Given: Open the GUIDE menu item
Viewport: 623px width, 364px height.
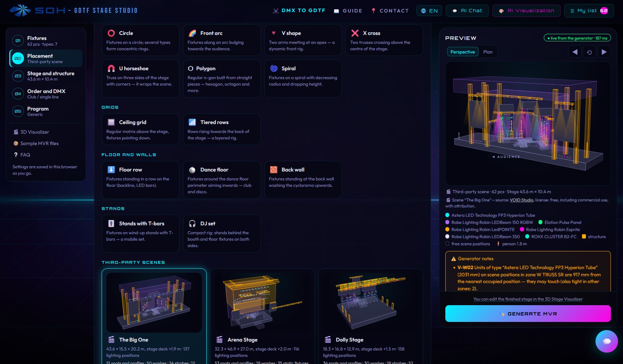Looking at the screenshot, I should click(348, 11).
